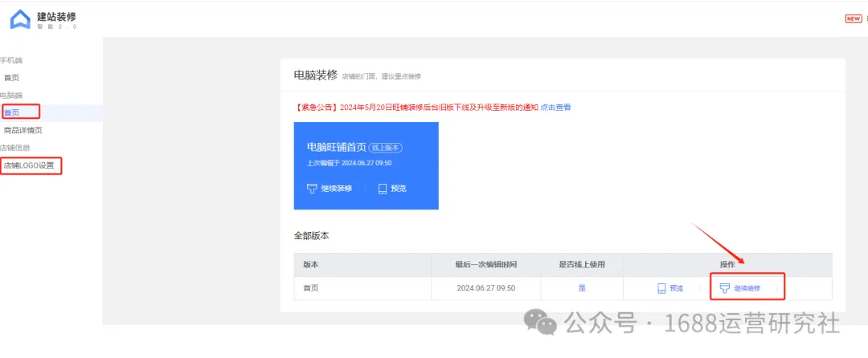Click the 是 value in table row
This screenshot has height=358, width=868.
582,288
